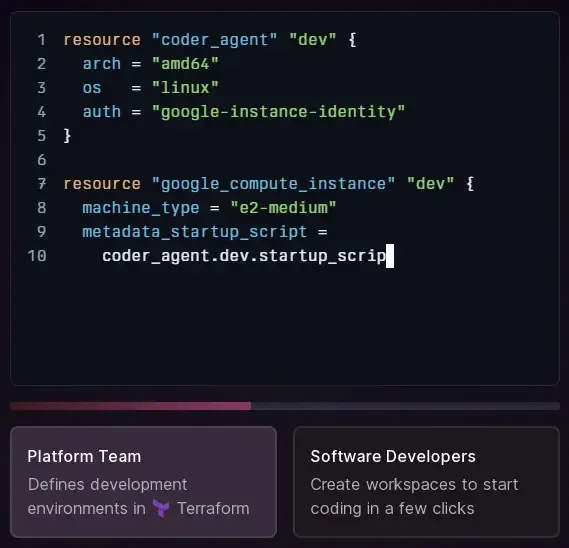Click the progress bar filled portion

tap(131, 406)
